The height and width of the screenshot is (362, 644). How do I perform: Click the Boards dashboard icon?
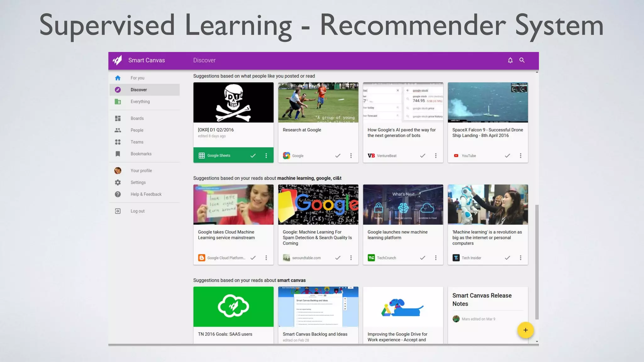118,118
